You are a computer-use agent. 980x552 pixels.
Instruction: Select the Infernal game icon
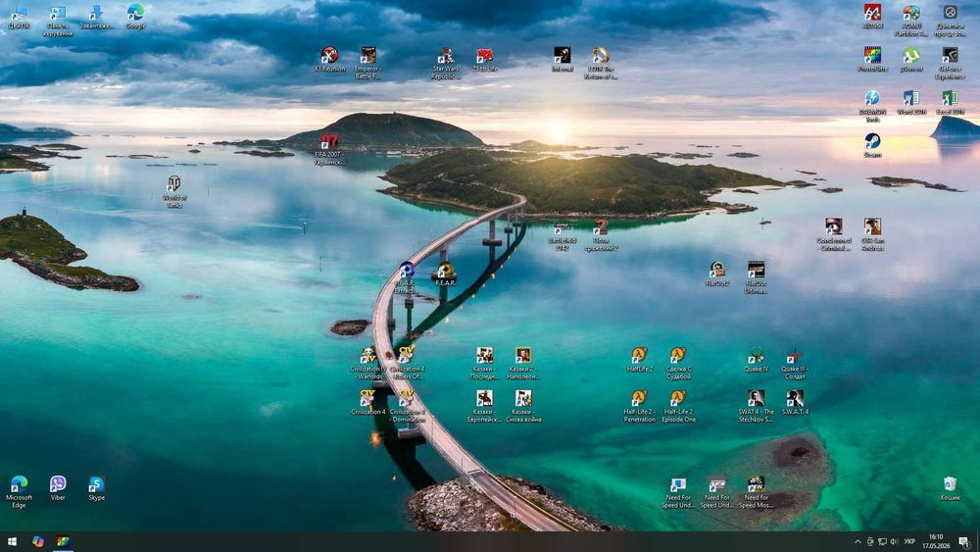click(x=562, y=60)
